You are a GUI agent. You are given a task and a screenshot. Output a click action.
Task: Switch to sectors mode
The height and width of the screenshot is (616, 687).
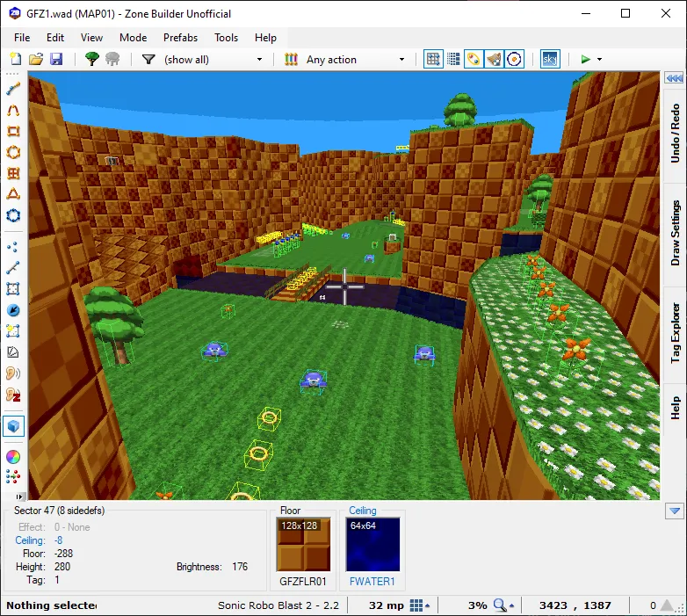pyautogui.click(x=13, y=289)
